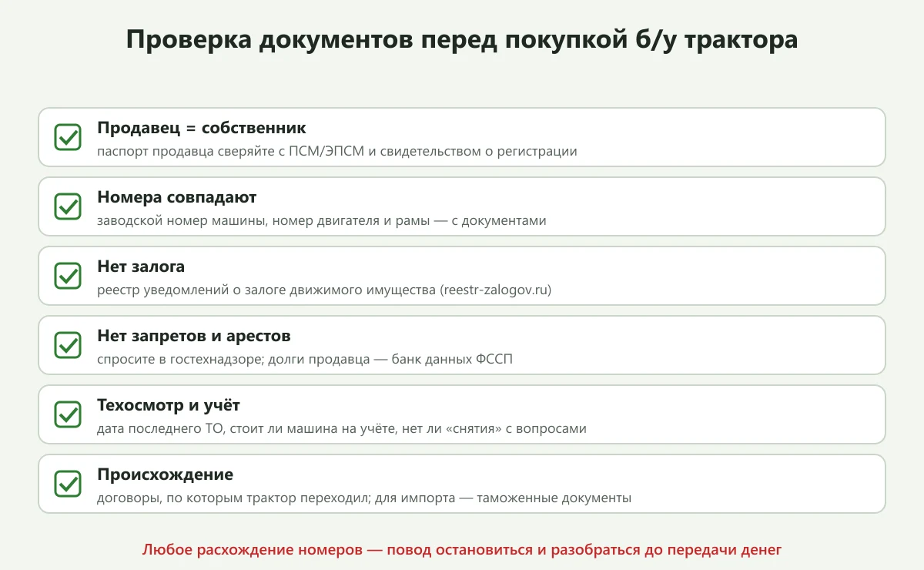This screenshot has width=924, height=570.
Task: Toggle the checkbox next to «Продавец = собственник»
Action: (x=68, y=137)
